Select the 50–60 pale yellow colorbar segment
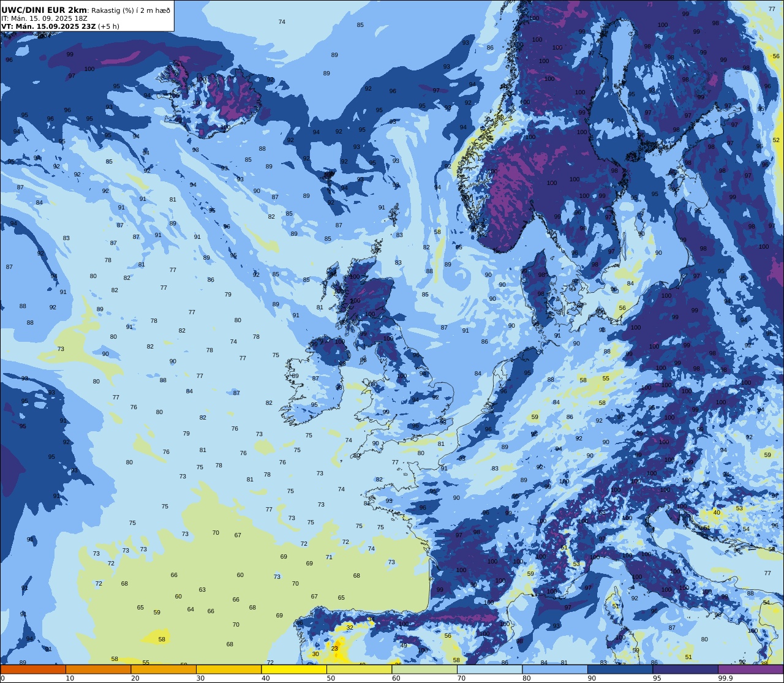Viewport: 784px width, 683px height. (x=359, y=669)
